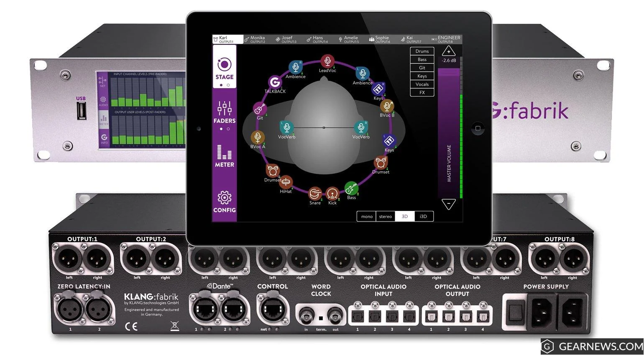Screen dimensions: 644x355
Task: Select the Keys icon marked R
Action: 378,89
